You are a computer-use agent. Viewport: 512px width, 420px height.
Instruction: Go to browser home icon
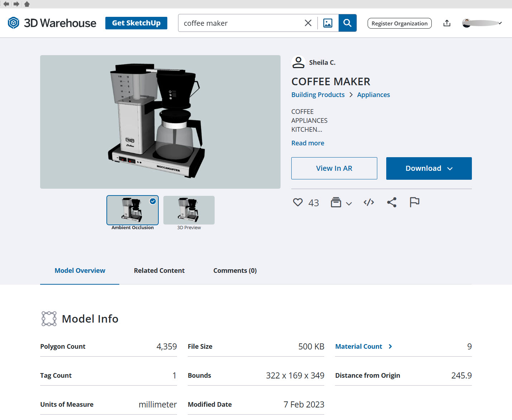pyautogui.click(x=27, y=4)
